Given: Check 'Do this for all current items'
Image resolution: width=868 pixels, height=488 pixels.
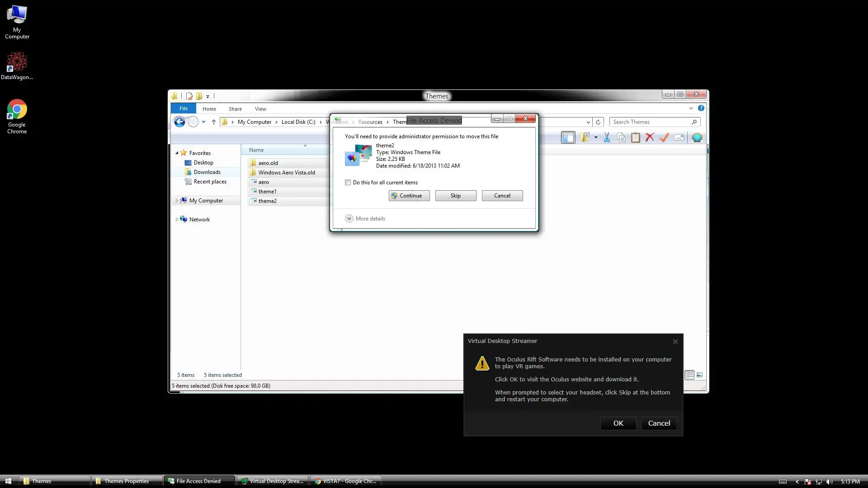Looking at the screenshot, I should (348, 183).
